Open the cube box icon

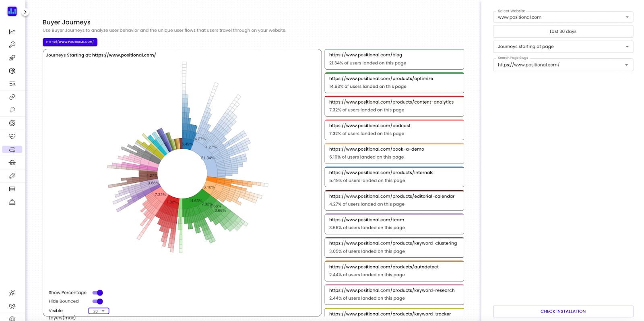tap(12, 71)
